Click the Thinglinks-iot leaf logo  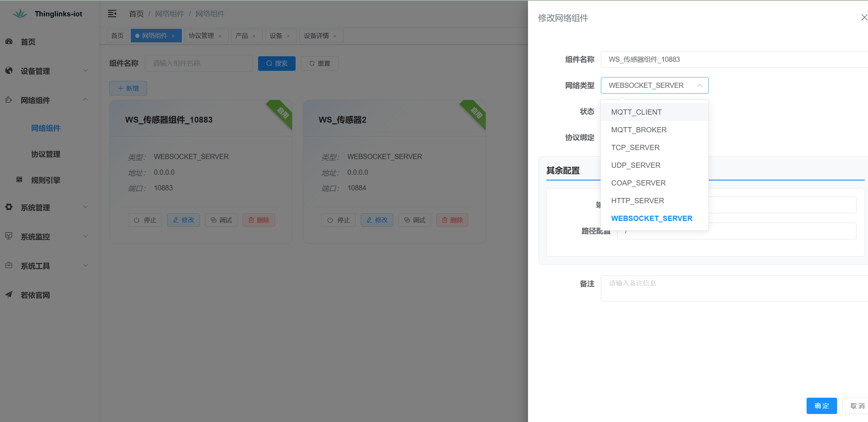(20, 13)
